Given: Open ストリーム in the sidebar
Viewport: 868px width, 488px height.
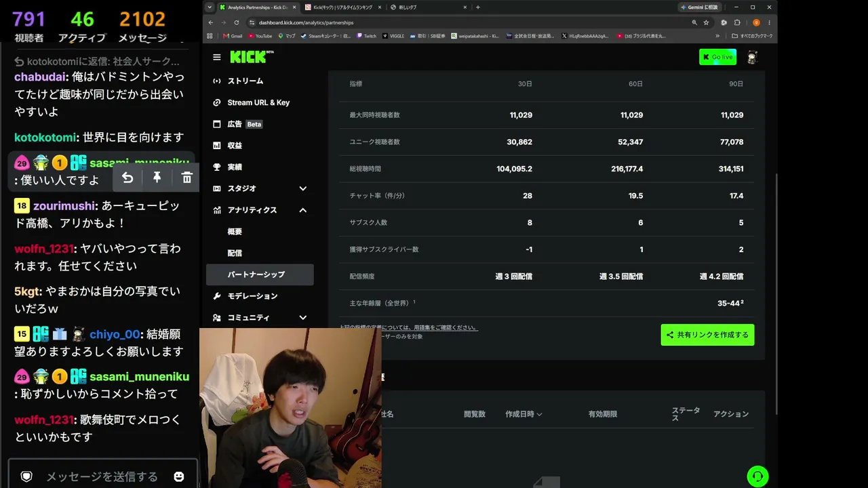Looking at the screenshot, I should click(x=260, y=81).
